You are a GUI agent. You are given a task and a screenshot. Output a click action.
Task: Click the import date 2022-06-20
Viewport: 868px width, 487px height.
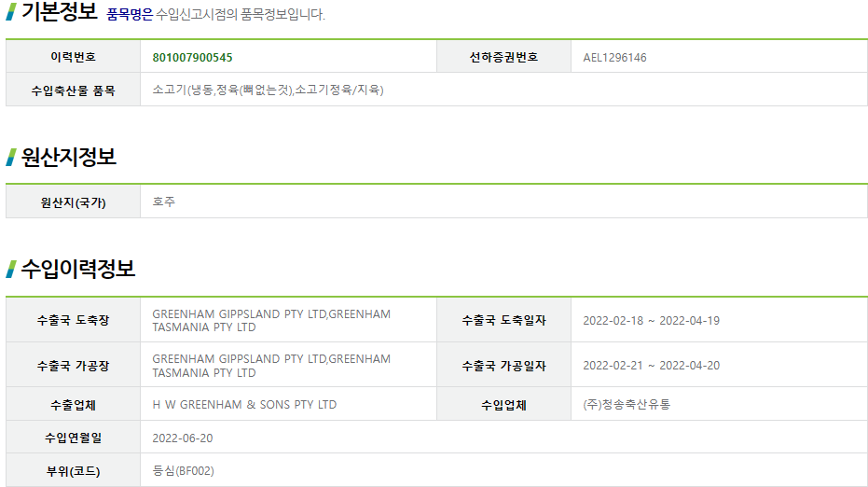click(x=182, y=438)
